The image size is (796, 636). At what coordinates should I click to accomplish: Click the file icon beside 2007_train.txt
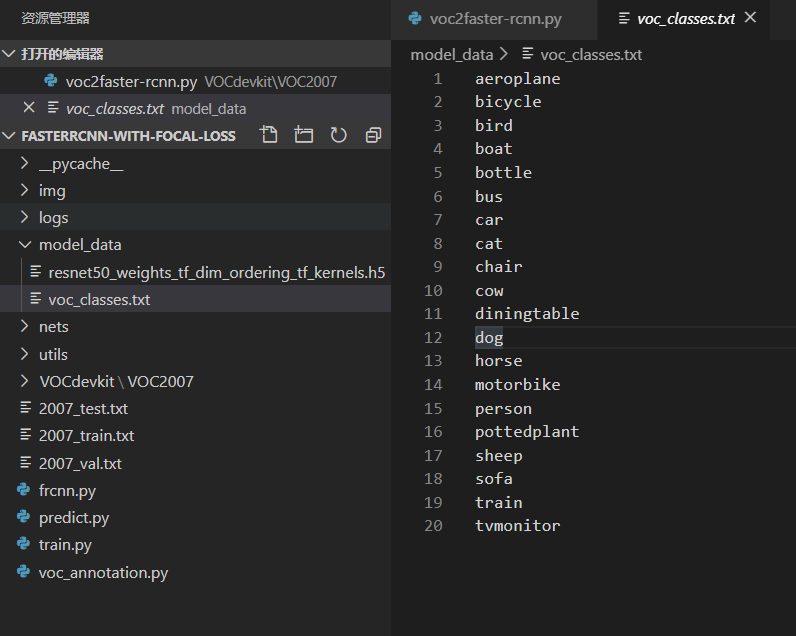point(25,434)
